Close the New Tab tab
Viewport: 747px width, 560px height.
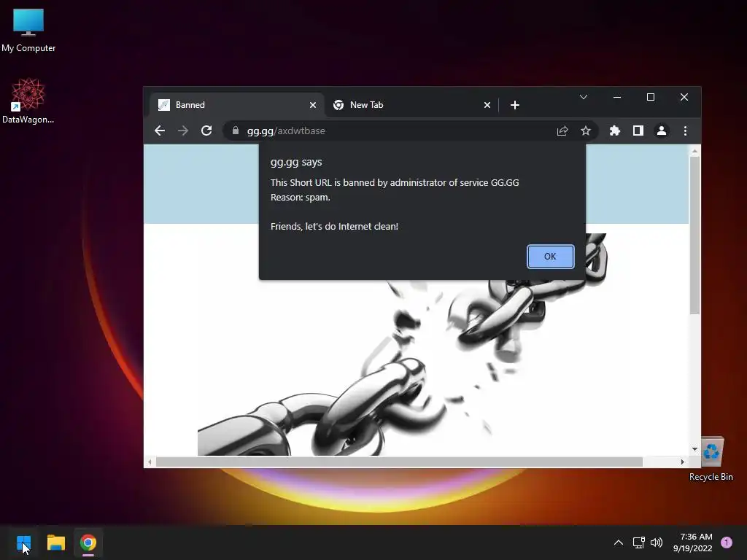click(x=487, y=105)
